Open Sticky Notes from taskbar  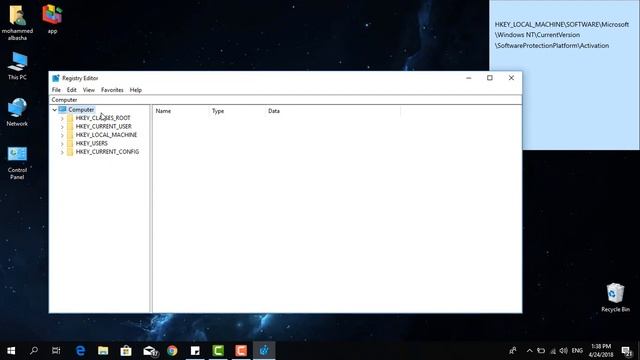[195, 350]
